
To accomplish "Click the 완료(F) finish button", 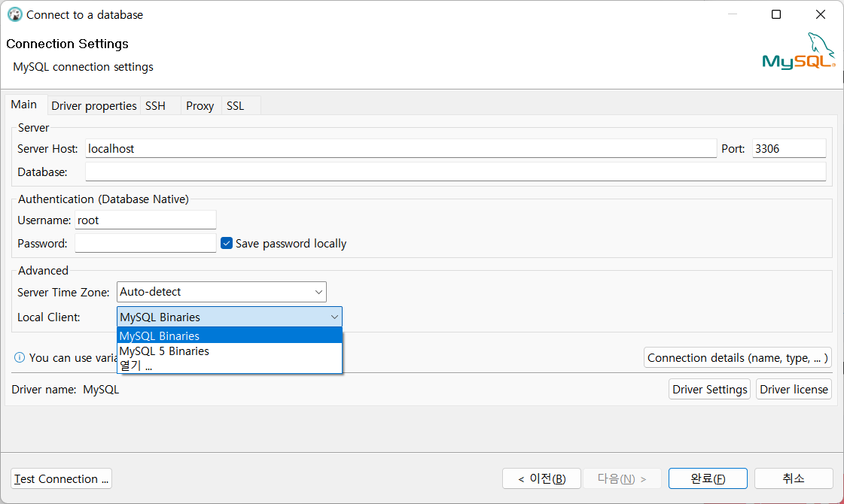I will pyautogui.click(x=708, y=478).
